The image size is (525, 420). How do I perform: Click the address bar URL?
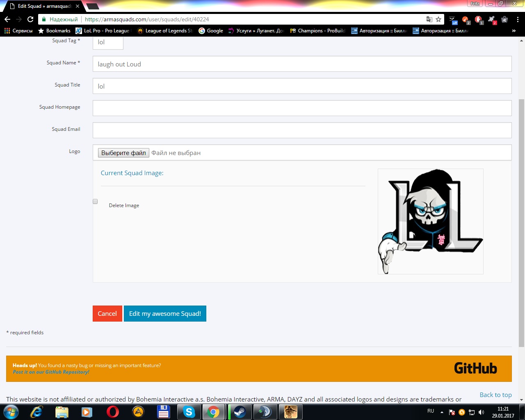point(147,19)
